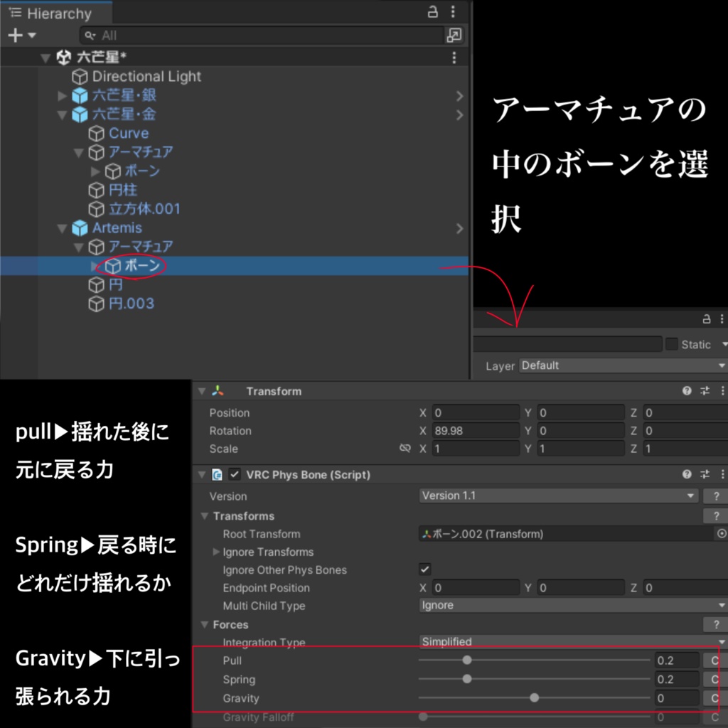
Task: Open the 六芒星 scene options menu
Action: click(x=454, y=58)
